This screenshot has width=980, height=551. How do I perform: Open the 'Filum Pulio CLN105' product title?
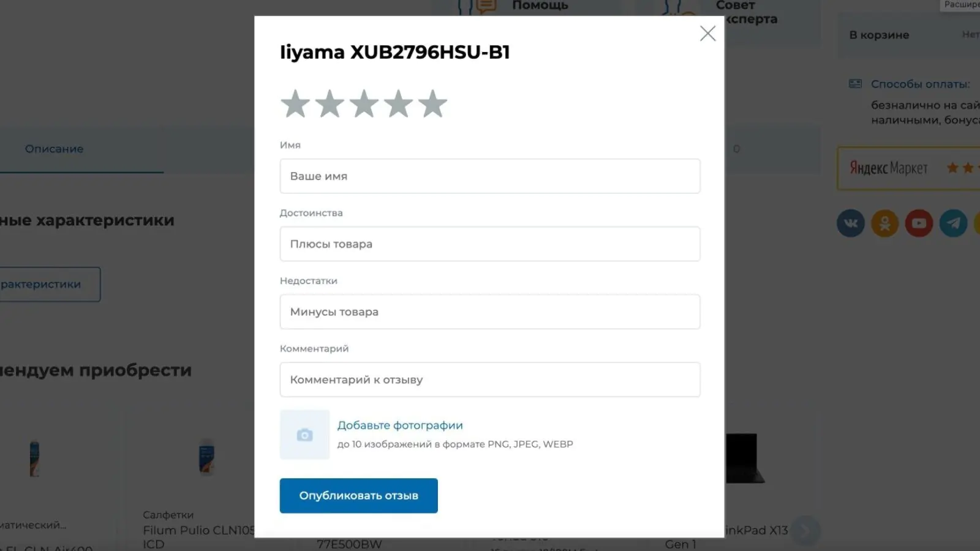[x=199, y=537]
